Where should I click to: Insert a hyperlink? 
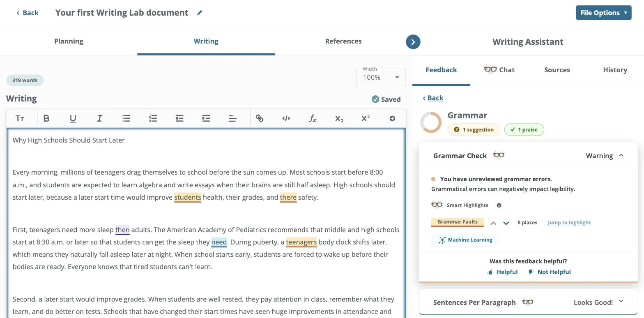coord(260,118)
